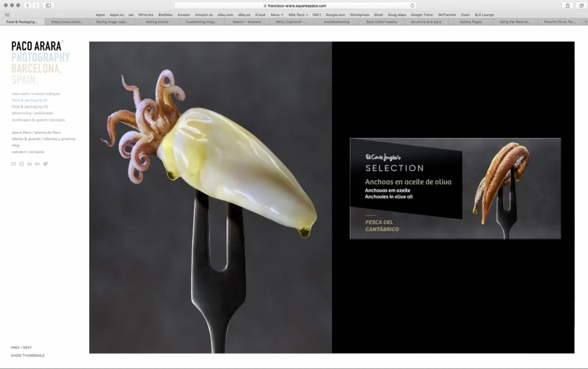Switch to the Styling image capt... tab

point(112,22)
